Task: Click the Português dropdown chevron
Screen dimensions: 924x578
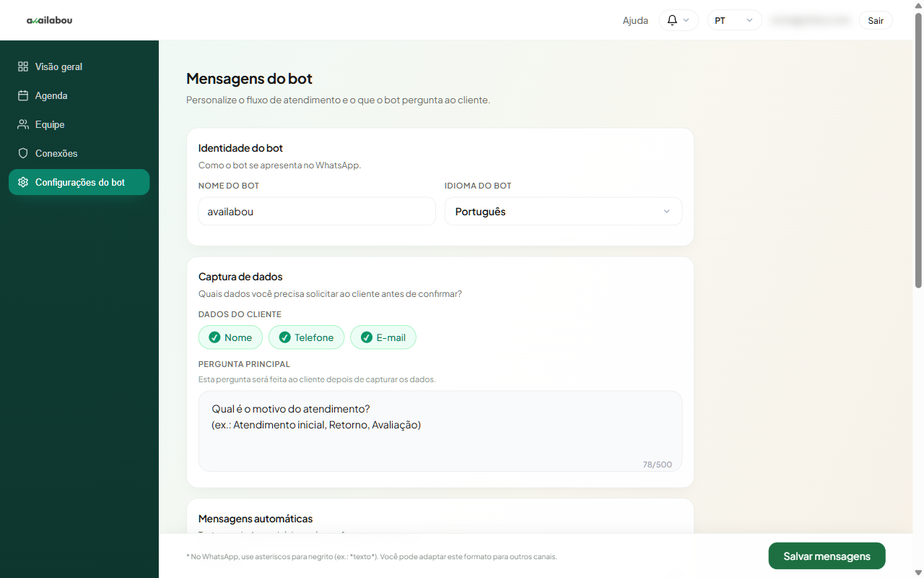Action: (666, 212)
